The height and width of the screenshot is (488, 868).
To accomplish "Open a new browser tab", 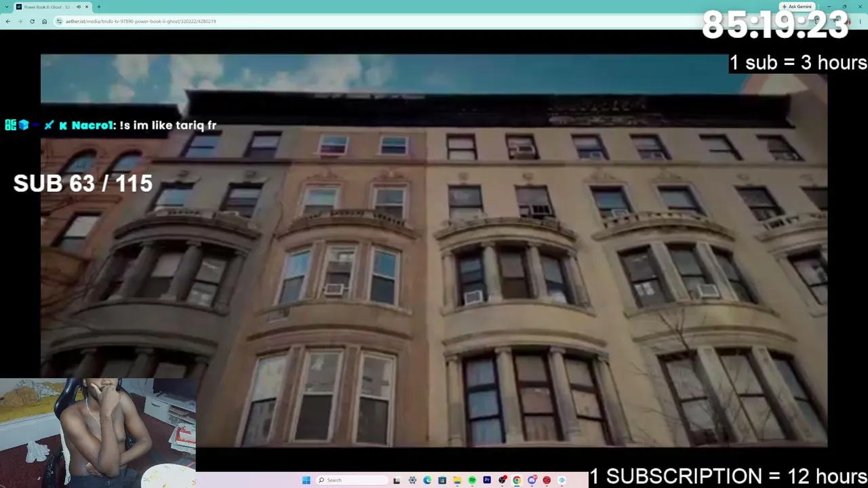I will (x=99, y=7).
